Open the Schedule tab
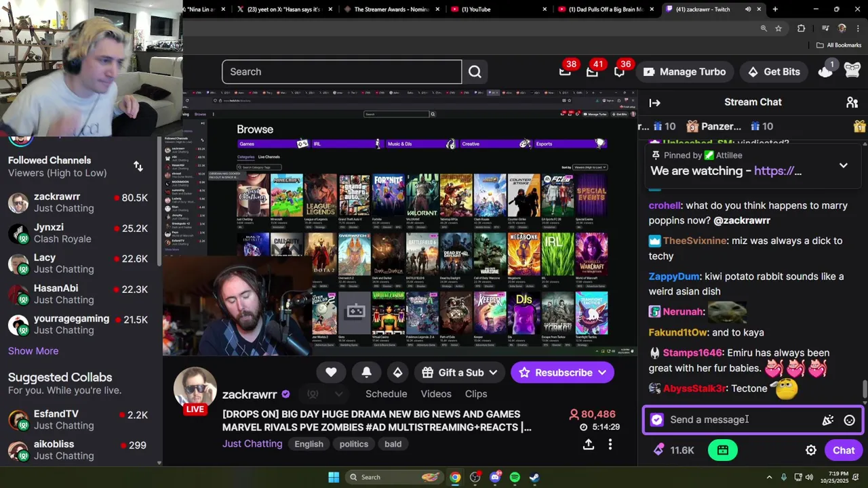 pyautogui.click(x=386, y=394)
